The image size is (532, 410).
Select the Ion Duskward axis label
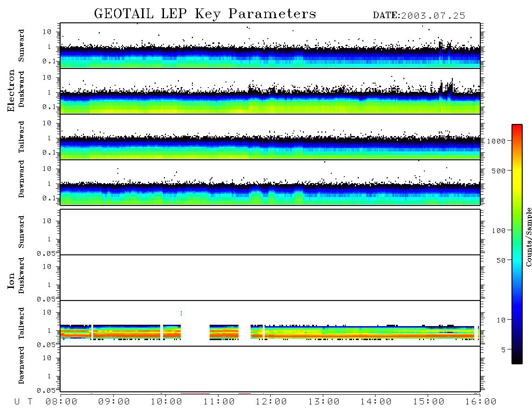pos(21,275)
